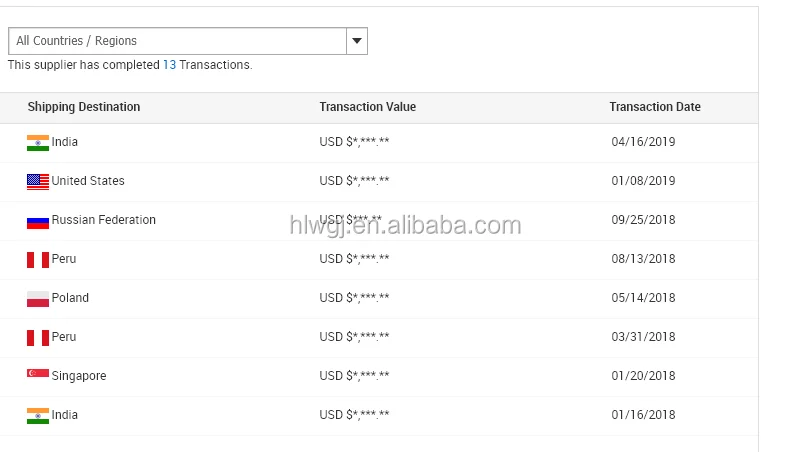Open the All Countries / Regions dropdown arrow
This screenshot has width=809, height=452.
[357, 41]
